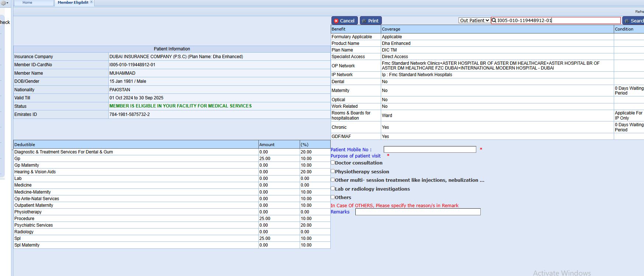Click the member ID search input
Image resolution: width=644 pixels, height=276 pixels.
[x=558, y=21]
